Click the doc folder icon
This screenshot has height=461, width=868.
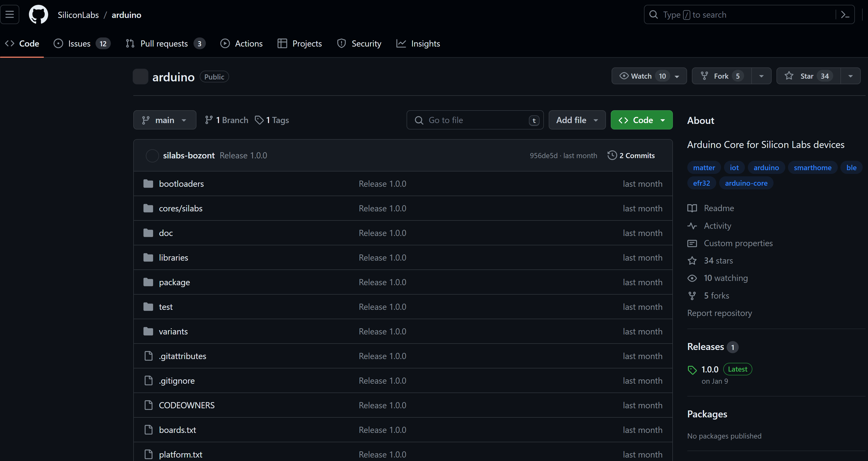tap(148, 233)
